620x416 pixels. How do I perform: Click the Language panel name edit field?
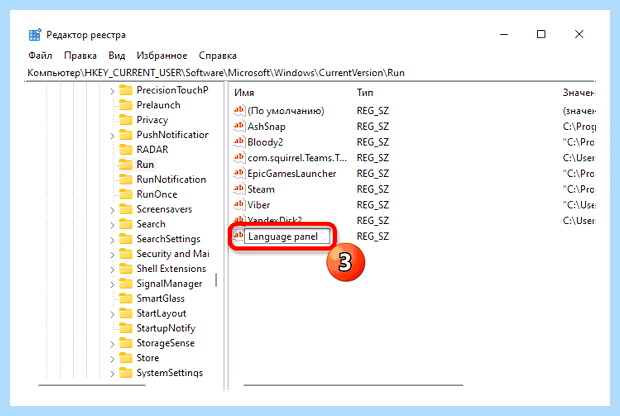(x=287, y=236)
